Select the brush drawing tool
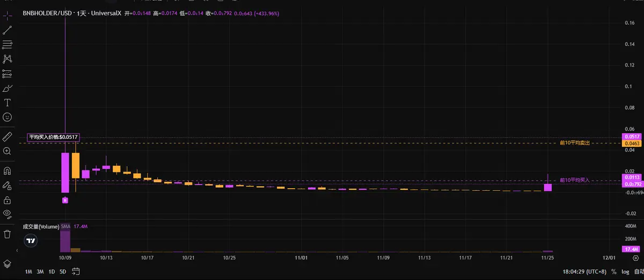Viewport: 644px width, 280px height. pos(8,88)
